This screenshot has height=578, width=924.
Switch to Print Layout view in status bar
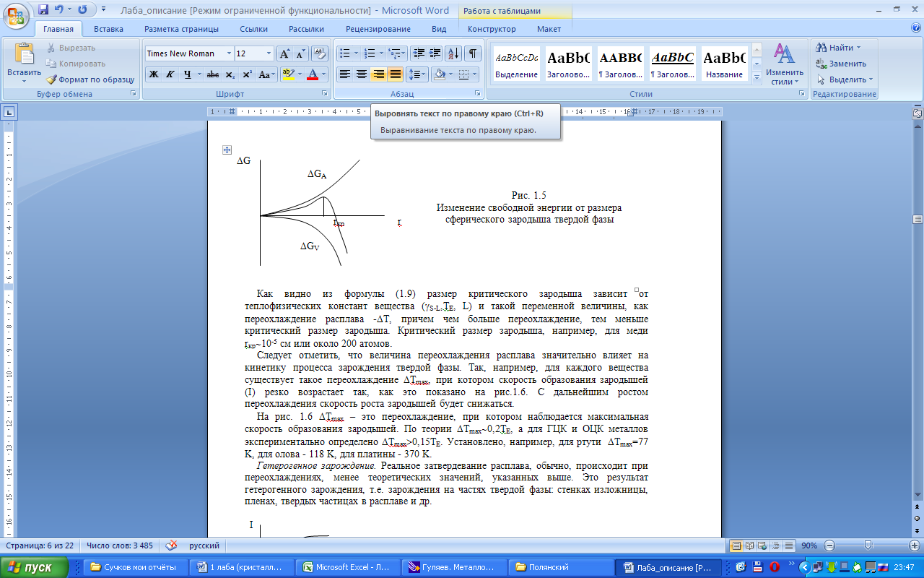pos(736,545)
